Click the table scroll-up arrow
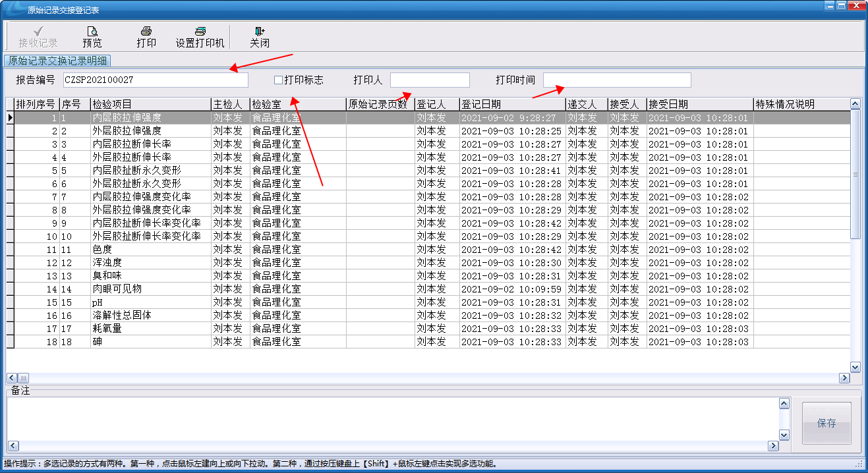 coord(855,103)
